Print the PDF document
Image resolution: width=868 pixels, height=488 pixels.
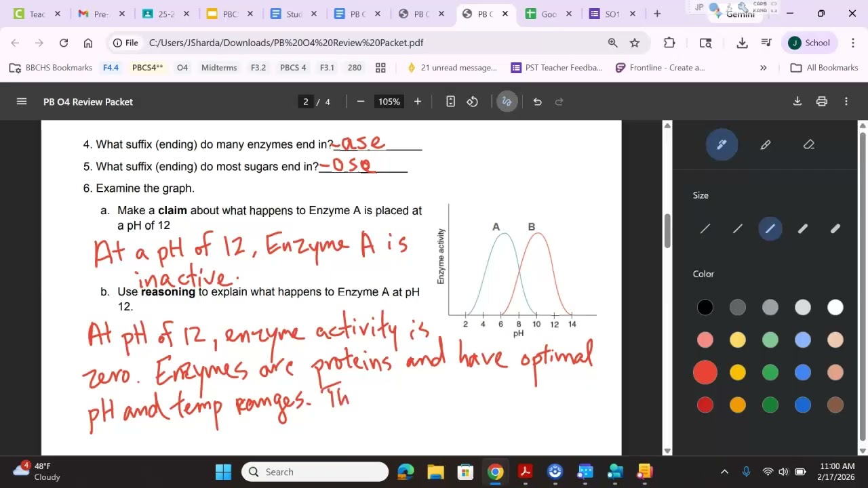coord(822,102)
